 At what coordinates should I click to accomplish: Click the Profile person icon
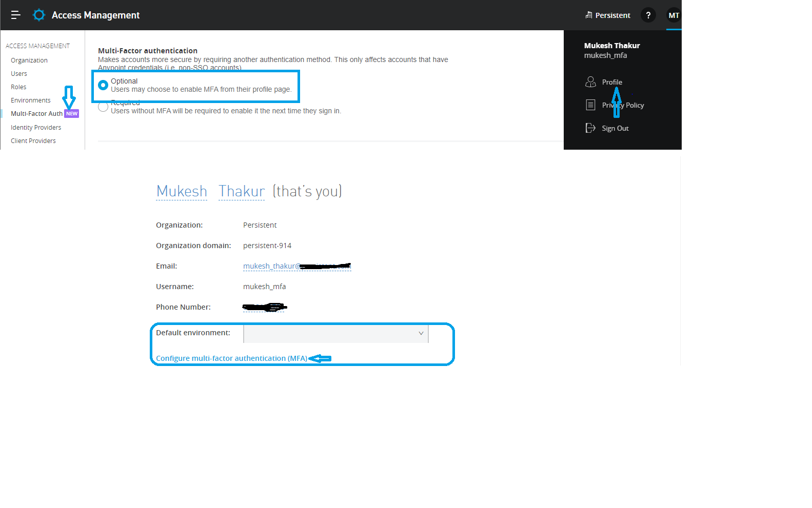tap(590, 82)
